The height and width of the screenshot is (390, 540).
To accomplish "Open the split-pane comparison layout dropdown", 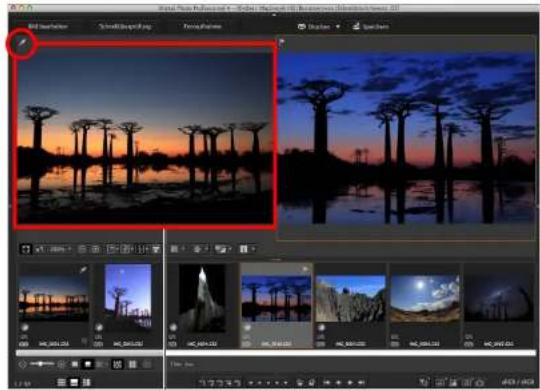I will [127, 249].
